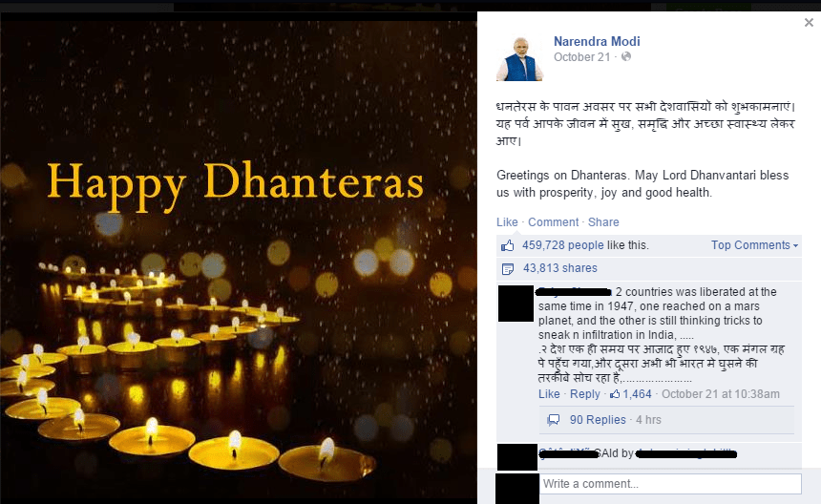Reply to the top comment
Screen dimensions: 821x504
pyautogui.click(x=585, y=394)
